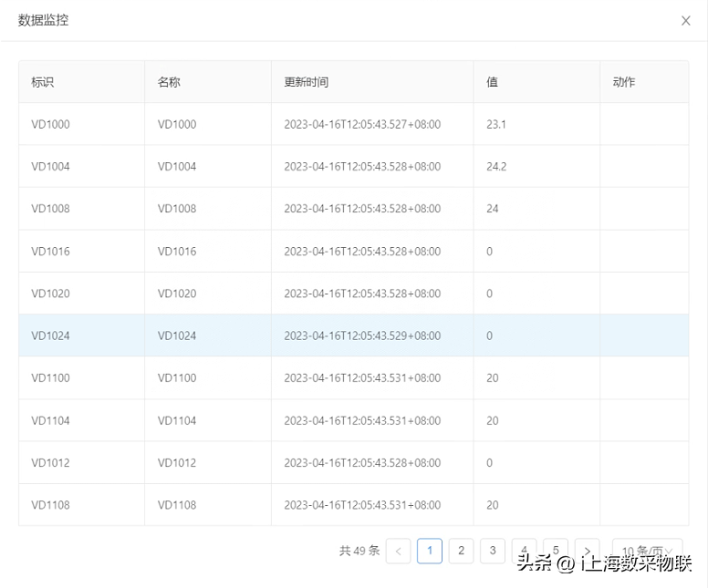Viewport: 708px width, 588px height.
Task: Expand the 10 条/页 page size dropdown
Action: point(647,551)
